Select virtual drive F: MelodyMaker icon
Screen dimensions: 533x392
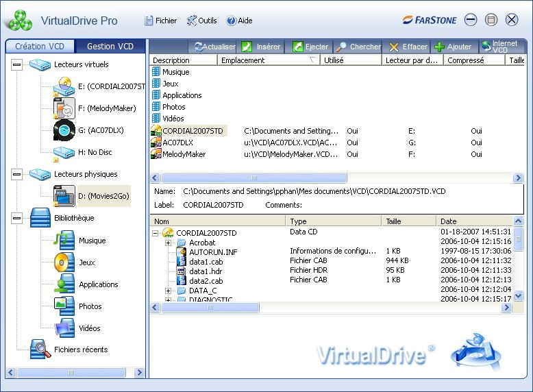[x=64, y=108]
